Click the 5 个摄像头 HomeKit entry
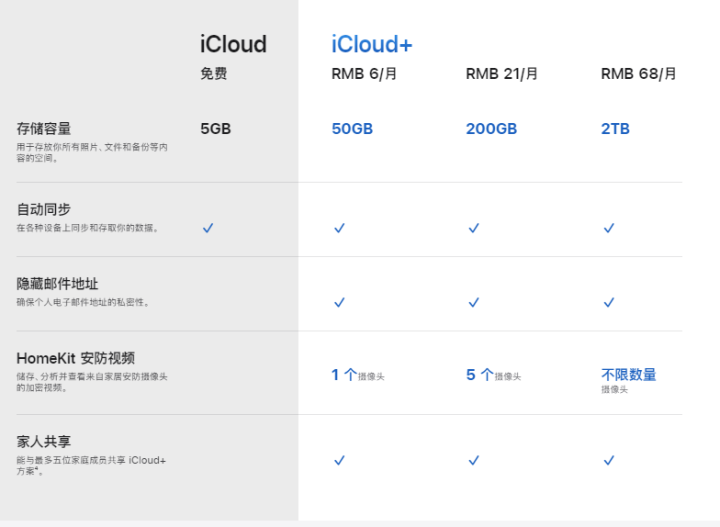Screen dimensions: 720x527 [492, 376]
